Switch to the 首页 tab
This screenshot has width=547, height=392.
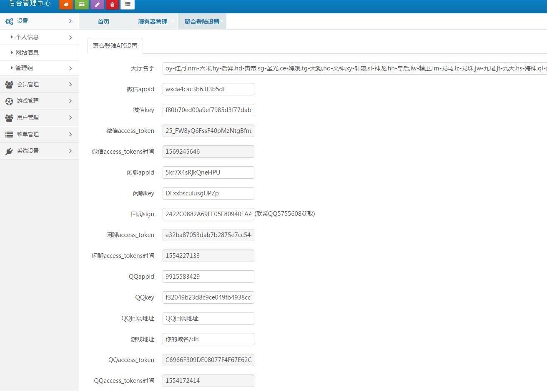[x=103, y=22]
